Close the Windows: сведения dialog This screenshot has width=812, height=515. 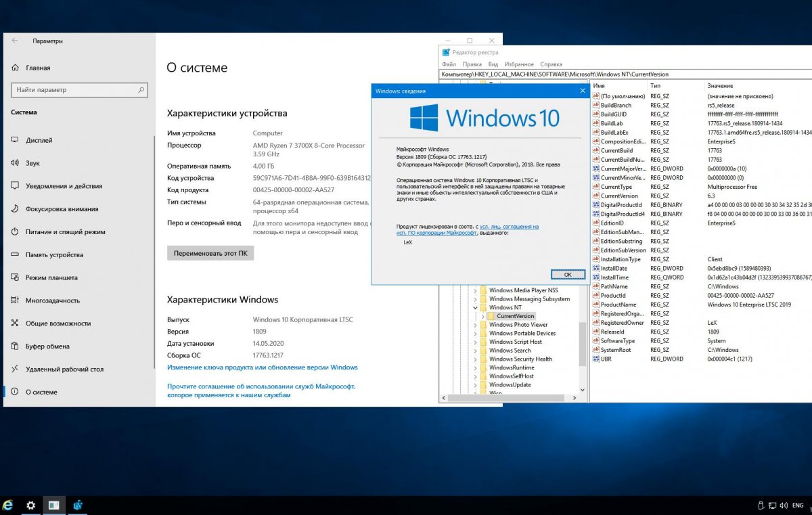[582, 91]
